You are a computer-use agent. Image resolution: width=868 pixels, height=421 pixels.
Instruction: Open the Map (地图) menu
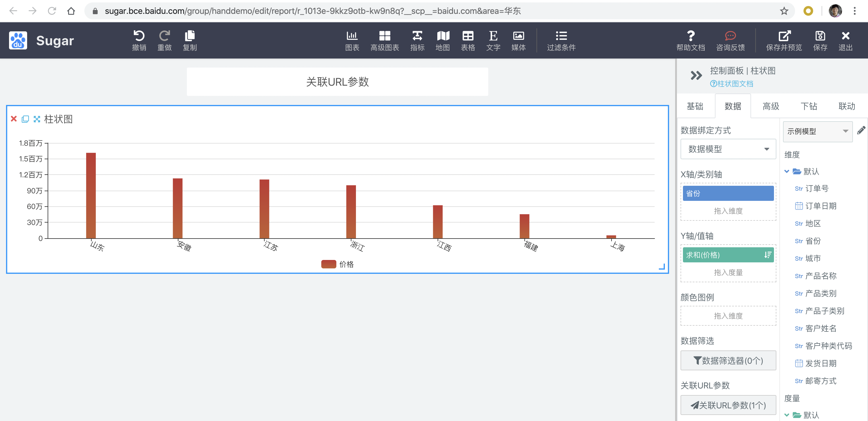pos(442,40)
